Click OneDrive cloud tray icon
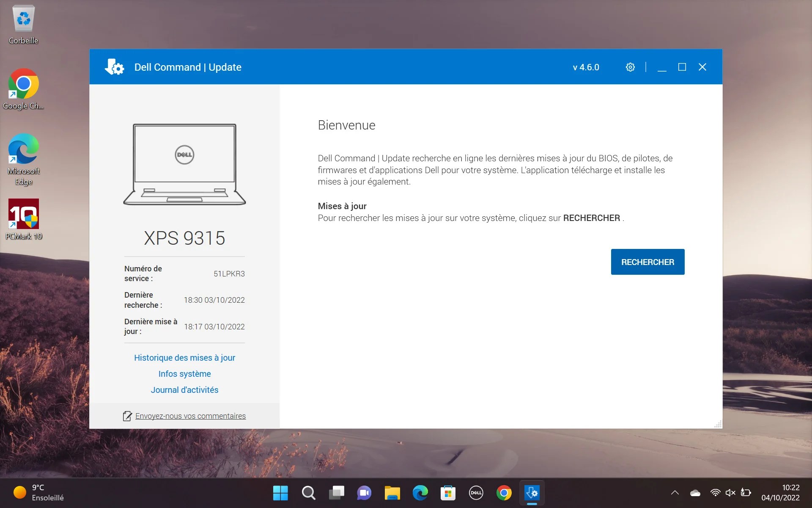The width and height of the screenshot is (812, 508). point(695,493)
